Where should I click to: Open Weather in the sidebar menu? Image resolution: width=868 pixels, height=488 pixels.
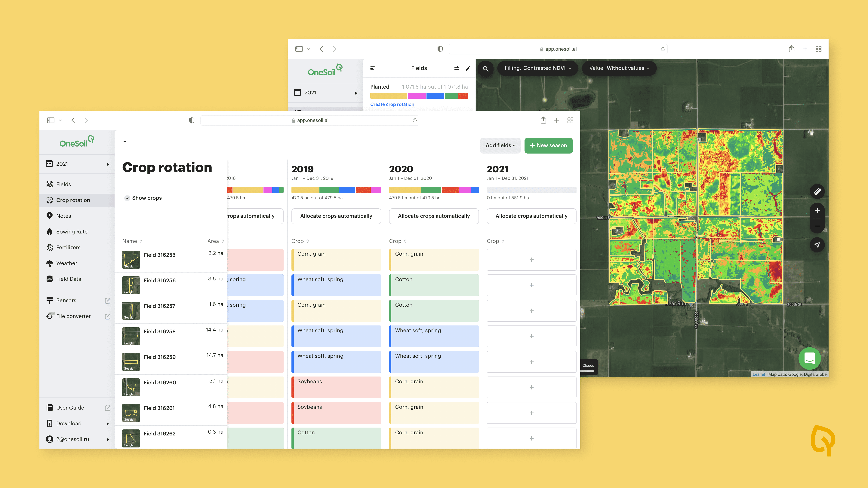pyautogui.click(x=66, y=263)
